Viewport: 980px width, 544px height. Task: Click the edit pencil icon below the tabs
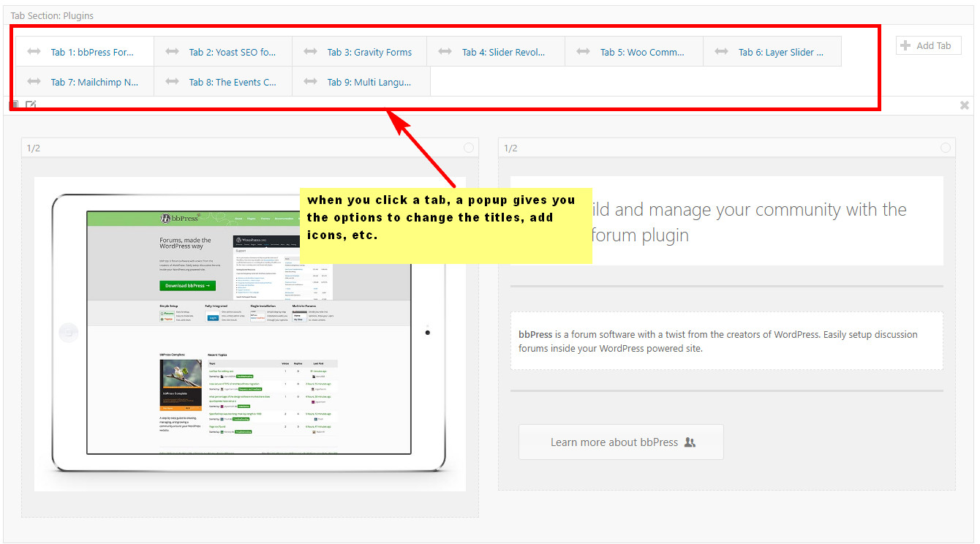[31, 105]
